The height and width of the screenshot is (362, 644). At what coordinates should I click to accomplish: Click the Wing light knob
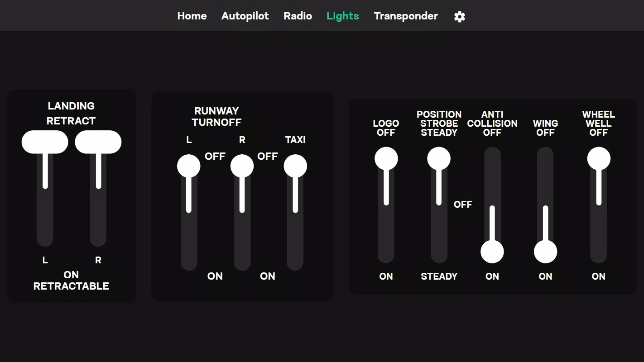[x=545, y=252]
